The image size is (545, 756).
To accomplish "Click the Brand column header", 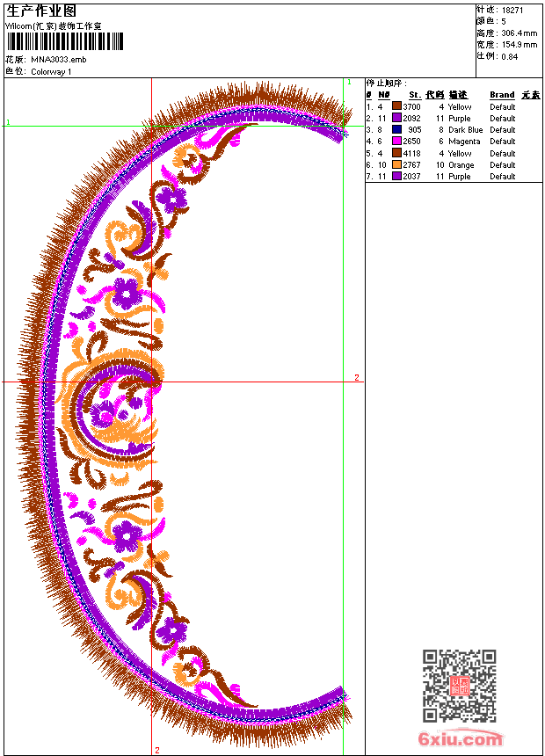I will point(502,95).
